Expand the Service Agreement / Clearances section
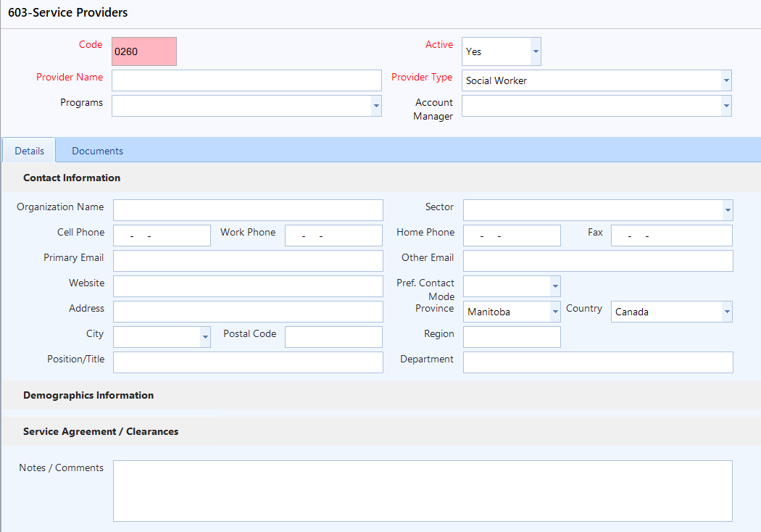This screenshot has width=761, height=532. pyautogui.click(x=101, y=431)
